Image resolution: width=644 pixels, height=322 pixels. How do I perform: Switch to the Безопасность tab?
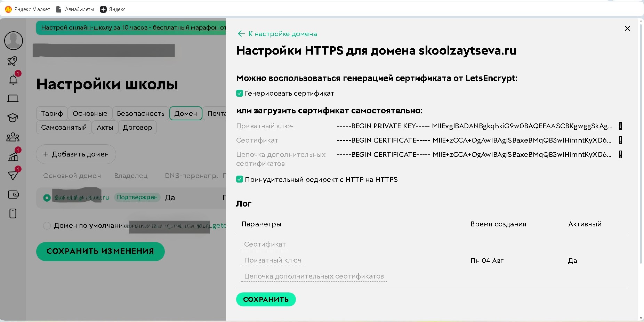pos(140,113)
